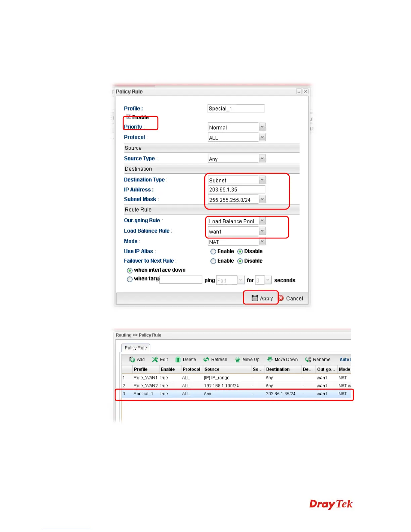Click the Edit tool icon

point(155,359)
